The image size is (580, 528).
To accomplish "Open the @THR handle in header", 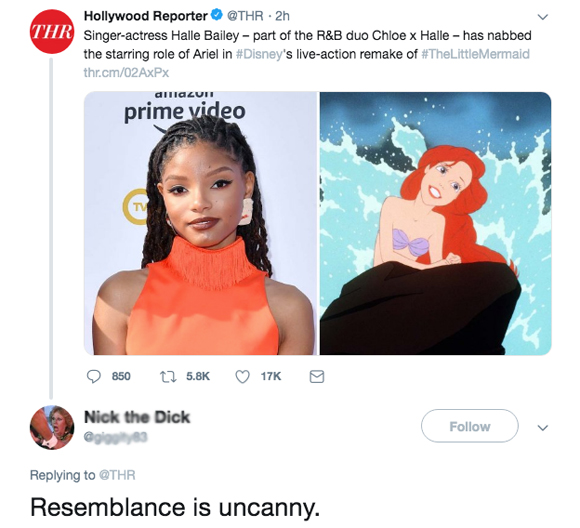I will (245, 16).
